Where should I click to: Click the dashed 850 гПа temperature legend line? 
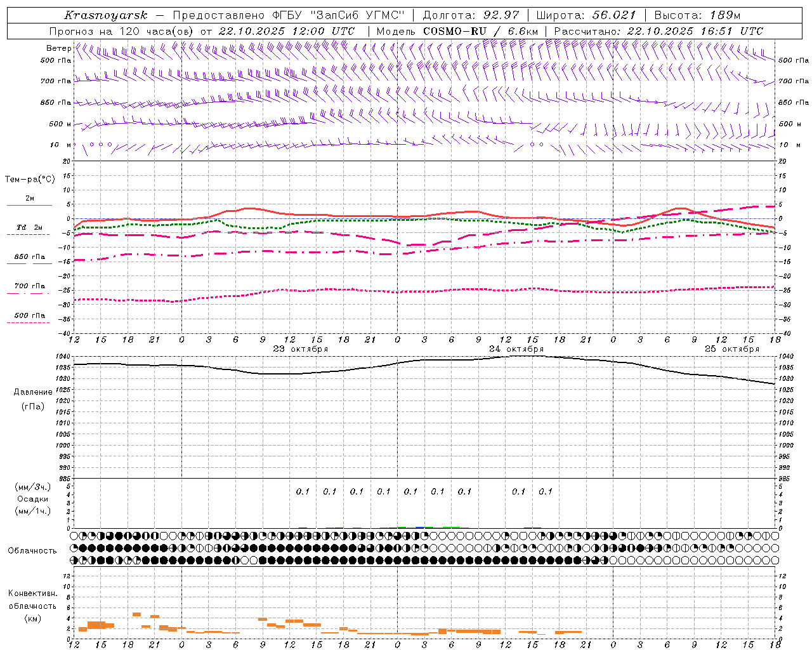point(29,263)
